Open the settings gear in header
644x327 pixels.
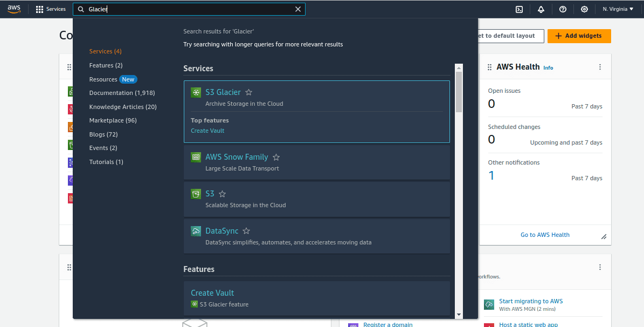[x=584, y=9]
